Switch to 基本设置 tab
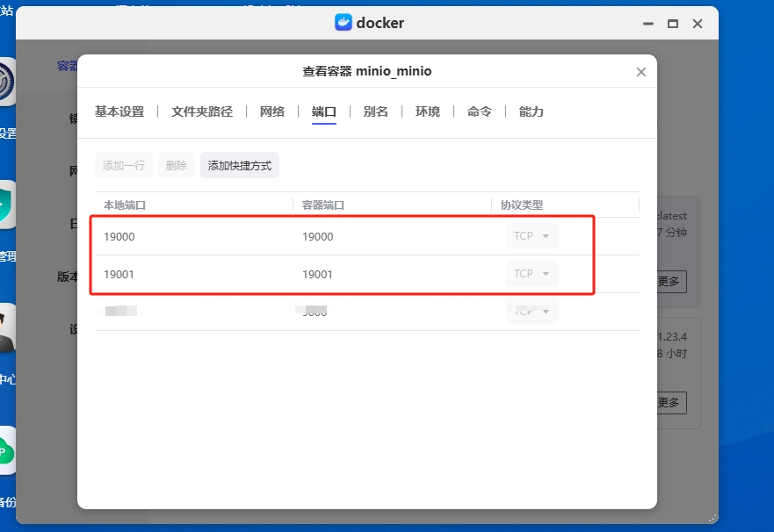774x532 pixels. click(119, 111)
